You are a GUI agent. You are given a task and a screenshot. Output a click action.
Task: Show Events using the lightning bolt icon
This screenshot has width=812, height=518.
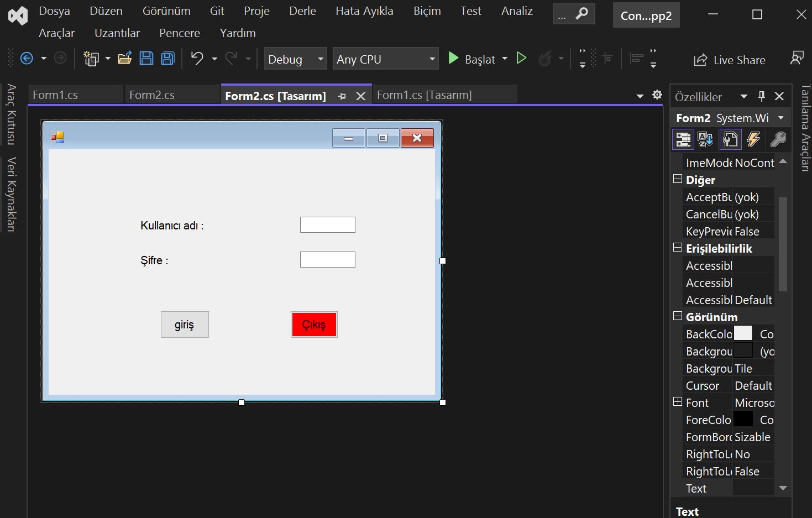pos(753,139)
